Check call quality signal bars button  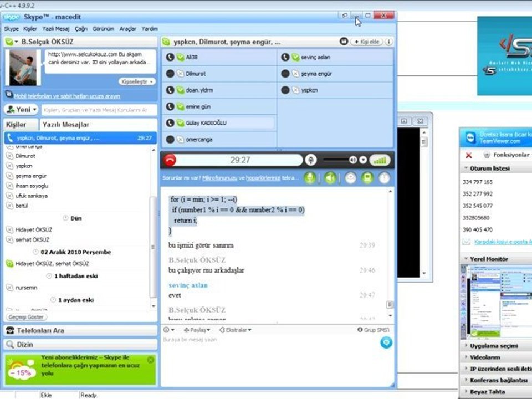[x=380, y=160]
